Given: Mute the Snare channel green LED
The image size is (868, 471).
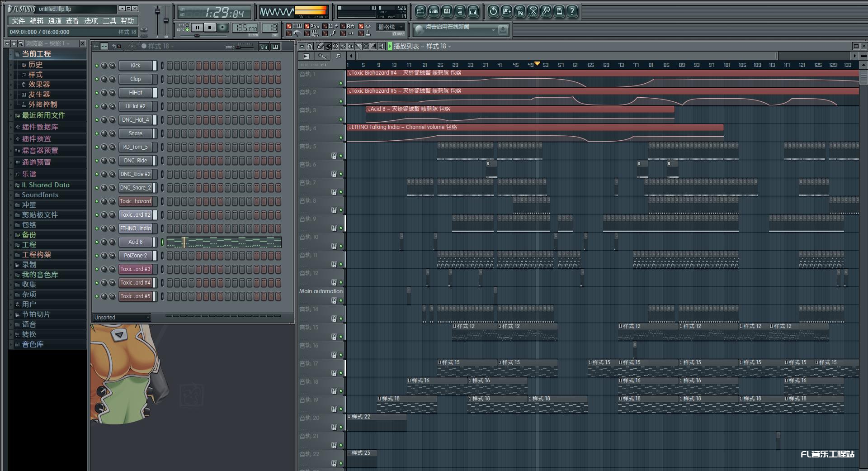Looking at the screenshot, I should click(96, 133).
